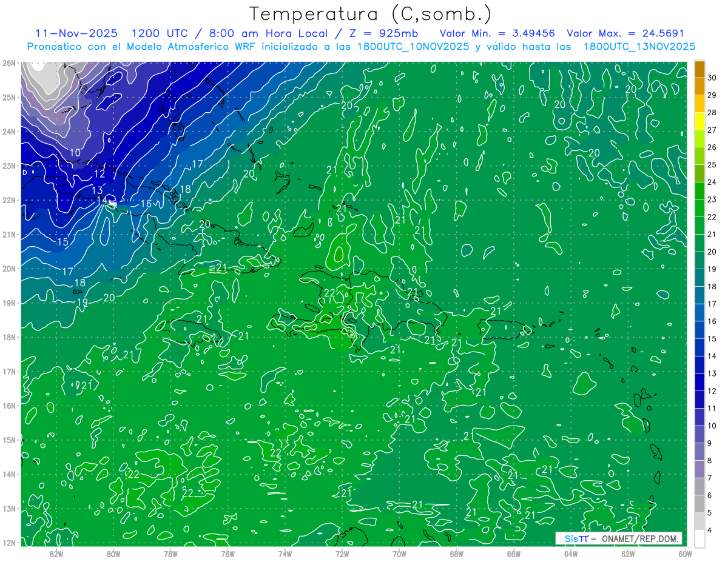
Task: Select the date text "11-Nov-2025"
Action: [75, 33]
